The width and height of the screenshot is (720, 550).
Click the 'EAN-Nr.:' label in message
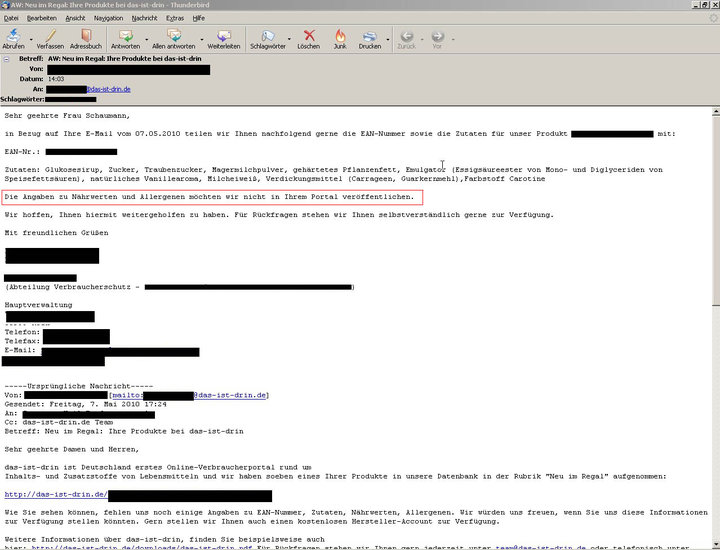22,152
